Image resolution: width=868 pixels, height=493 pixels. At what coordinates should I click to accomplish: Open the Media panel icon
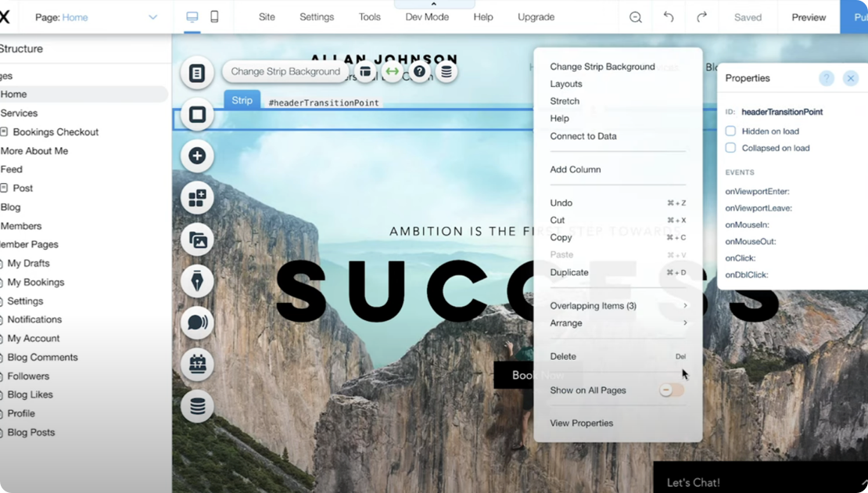(196, 239)
